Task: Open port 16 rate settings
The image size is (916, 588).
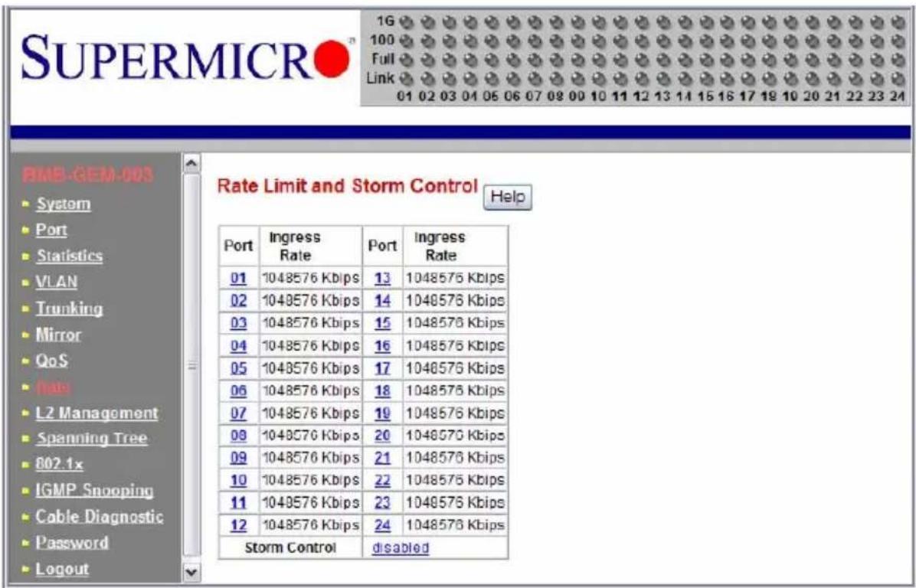Action: click(382, 345)
